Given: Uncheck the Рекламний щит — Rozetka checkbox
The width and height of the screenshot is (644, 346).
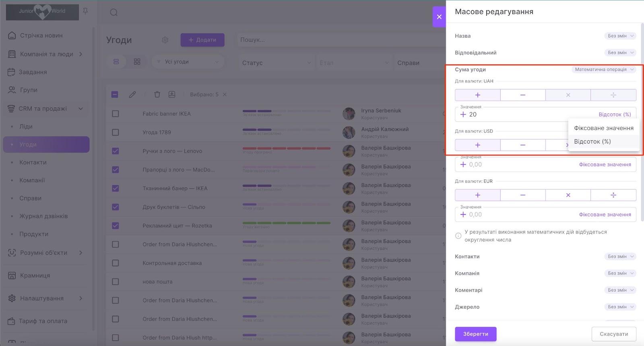Looking at the screenshot, I should pyautogui.click(x=116, y=226).
